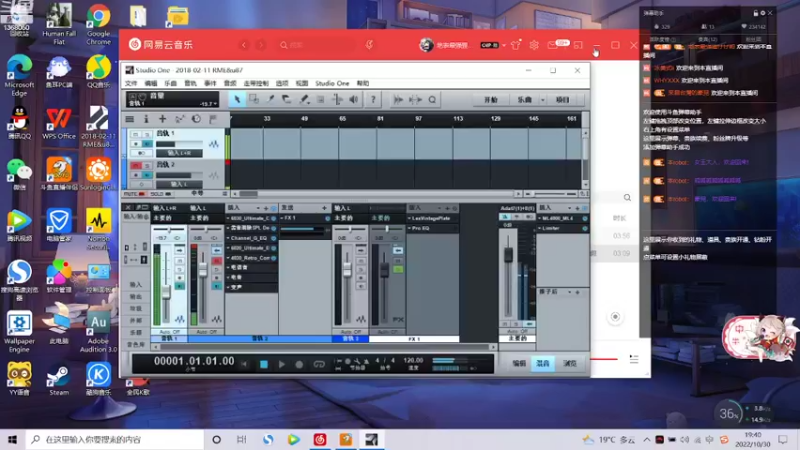Click the arrangement horizontal scrollbar
This screenshot has width=800, height=450.
[x=376, y=194]
